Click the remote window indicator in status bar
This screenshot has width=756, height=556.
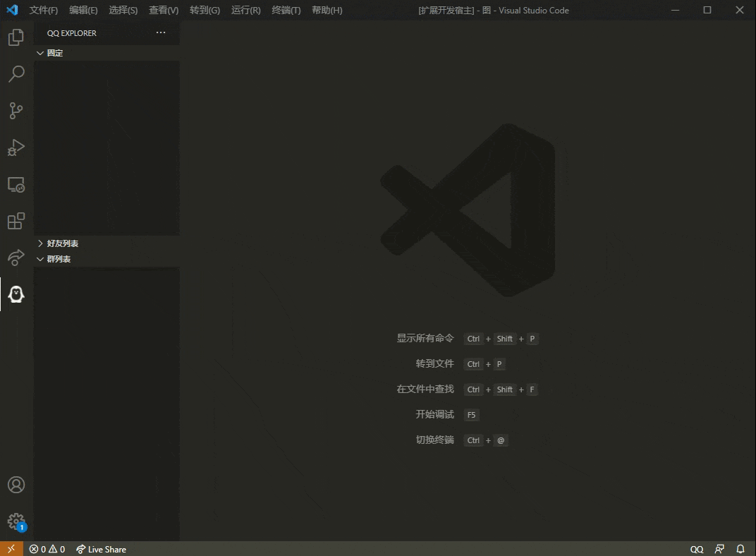tap(11, 549)
